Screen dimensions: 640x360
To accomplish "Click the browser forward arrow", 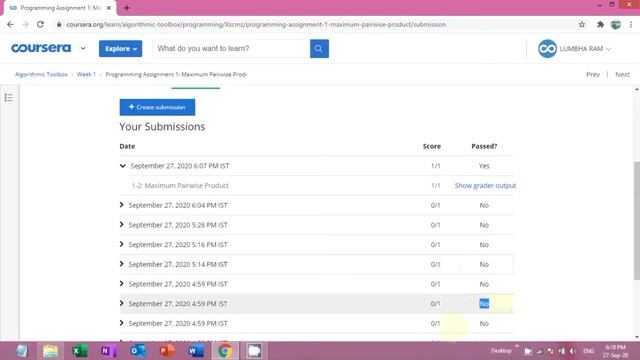I will (25, 24).
